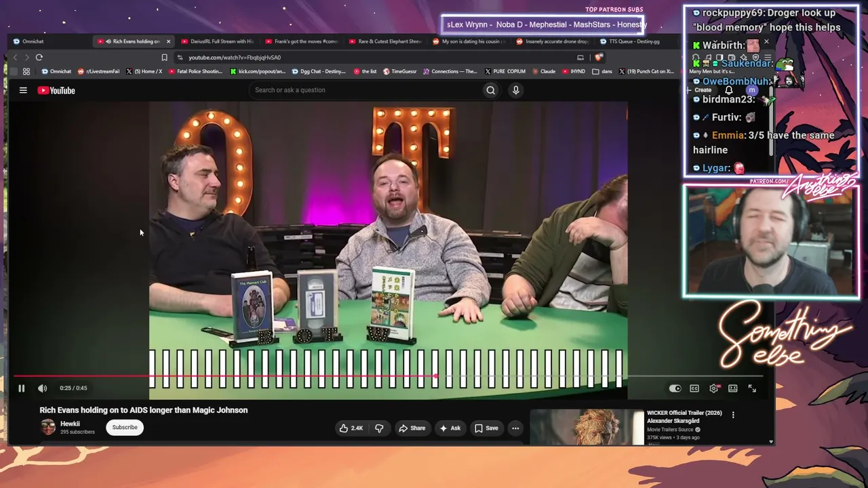868x488 pixels.
Task: Switch to Rare & Cutest Elephant Shrew tab
Action: click(386, 41)
